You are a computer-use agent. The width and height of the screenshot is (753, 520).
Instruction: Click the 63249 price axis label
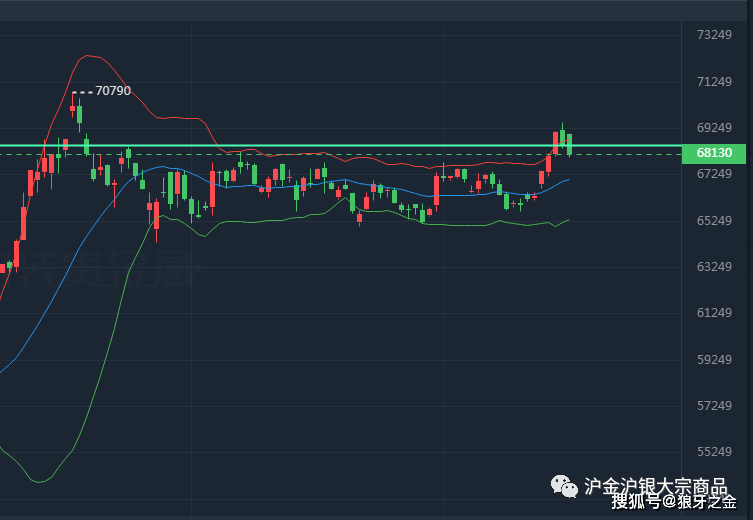[714, 266]
